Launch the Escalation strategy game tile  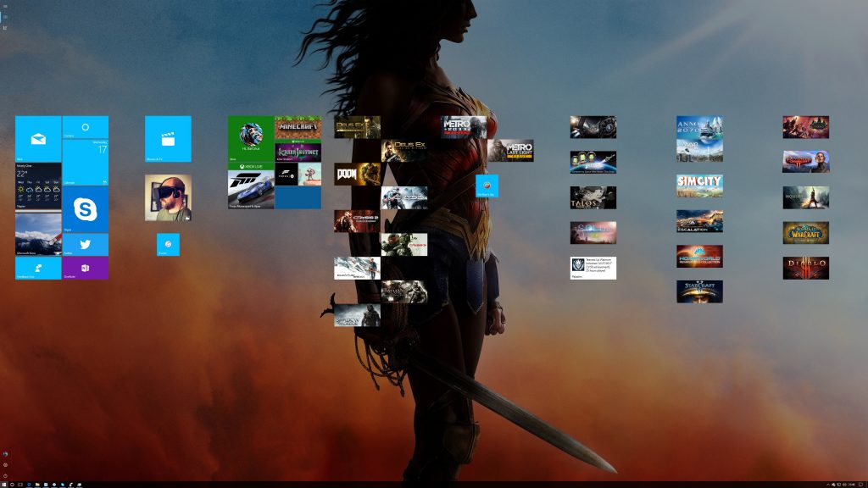[699, 221]
